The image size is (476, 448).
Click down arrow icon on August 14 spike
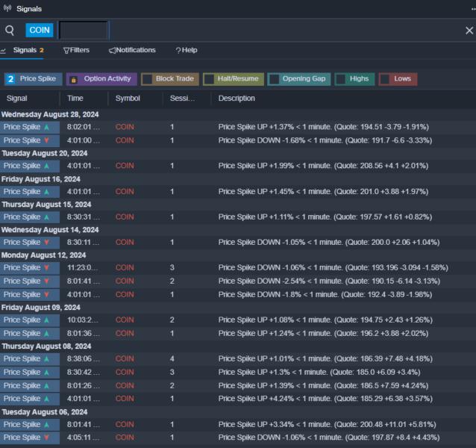(x=46, y=243)
